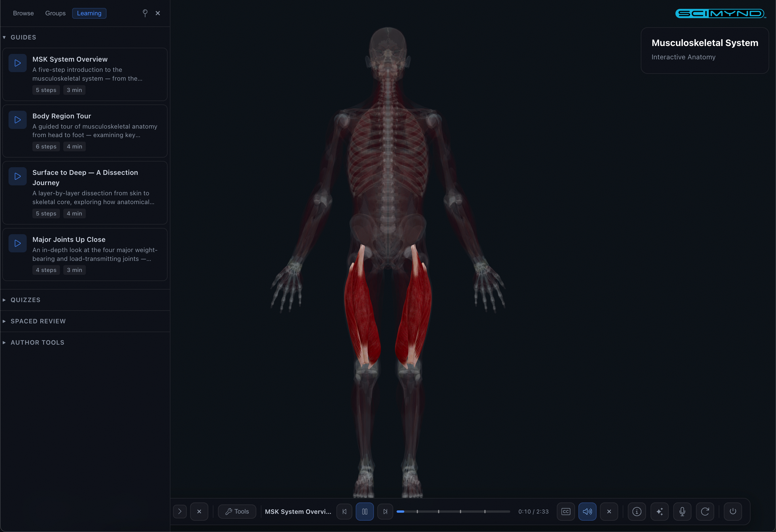776x532 pixels.
Task: Expand the Author Tools section
Action: tap(37, 342)
